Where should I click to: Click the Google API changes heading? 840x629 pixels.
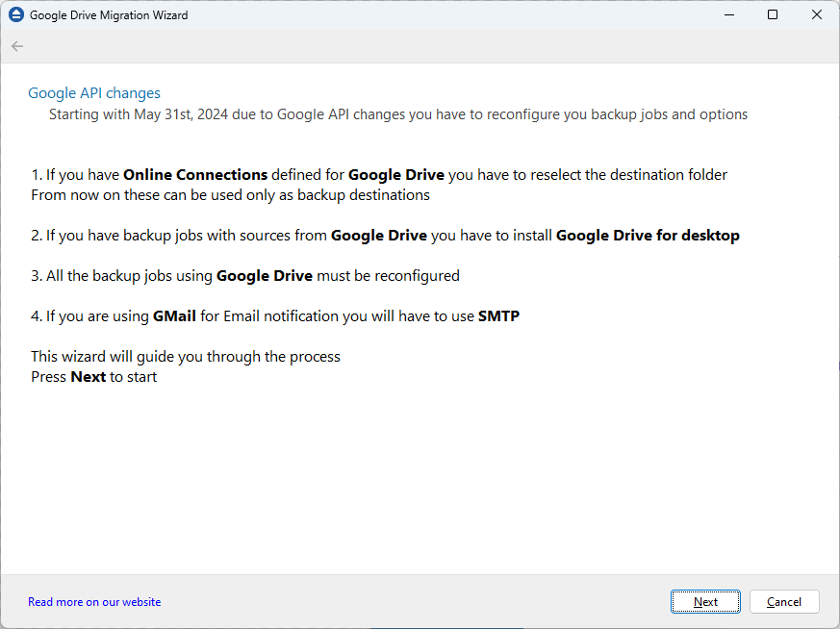tap(93, 92)
